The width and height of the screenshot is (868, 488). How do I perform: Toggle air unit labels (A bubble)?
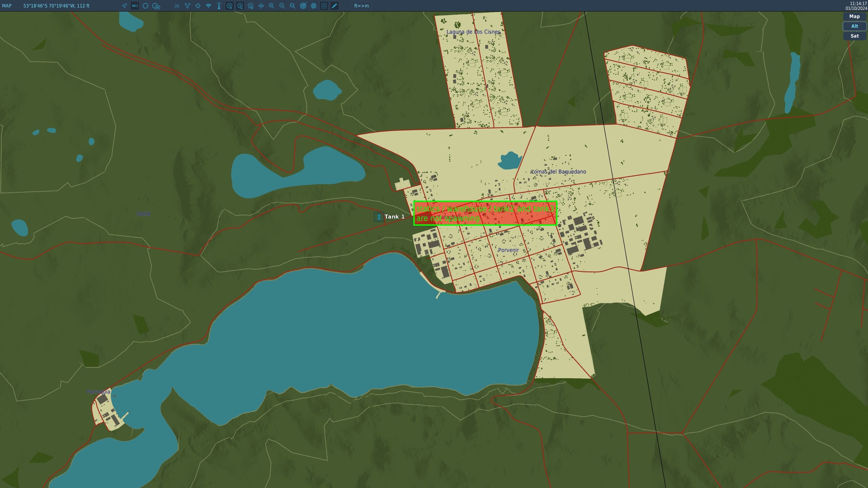click(230, 6)
